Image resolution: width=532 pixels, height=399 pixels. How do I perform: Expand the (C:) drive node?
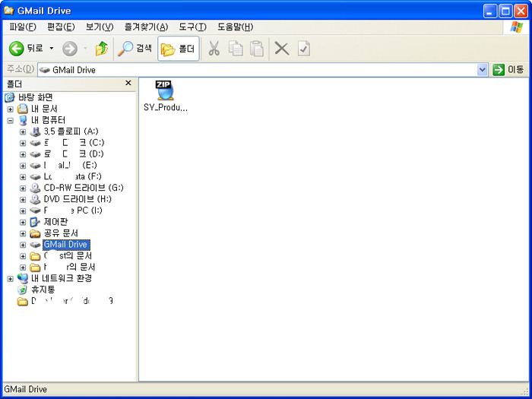coord(23,143)
